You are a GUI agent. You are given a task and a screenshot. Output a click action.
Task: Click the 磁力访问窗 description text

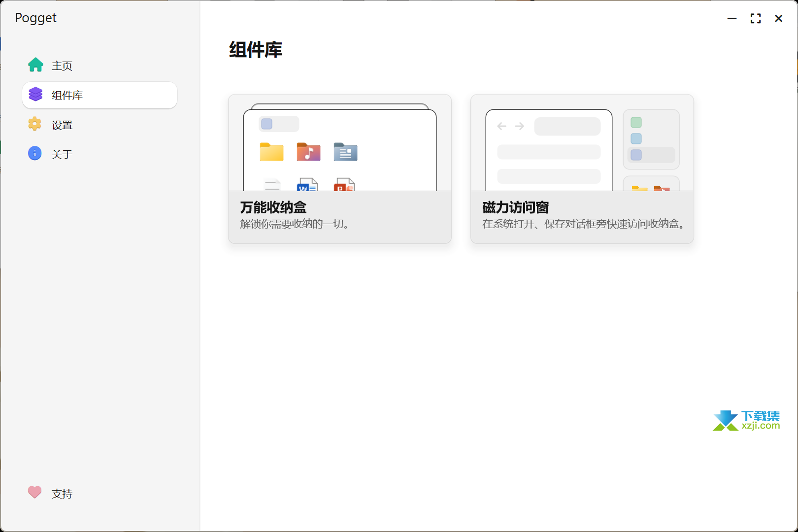tap(583, 225)
